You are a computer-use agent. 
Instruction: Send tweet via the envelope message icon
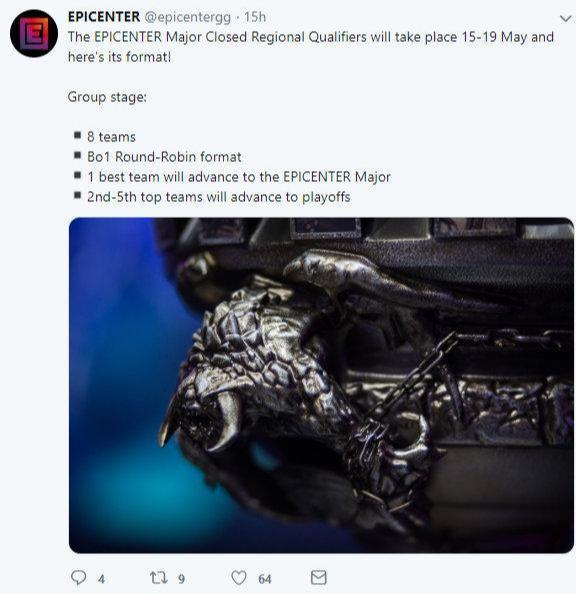coord(318,578)
